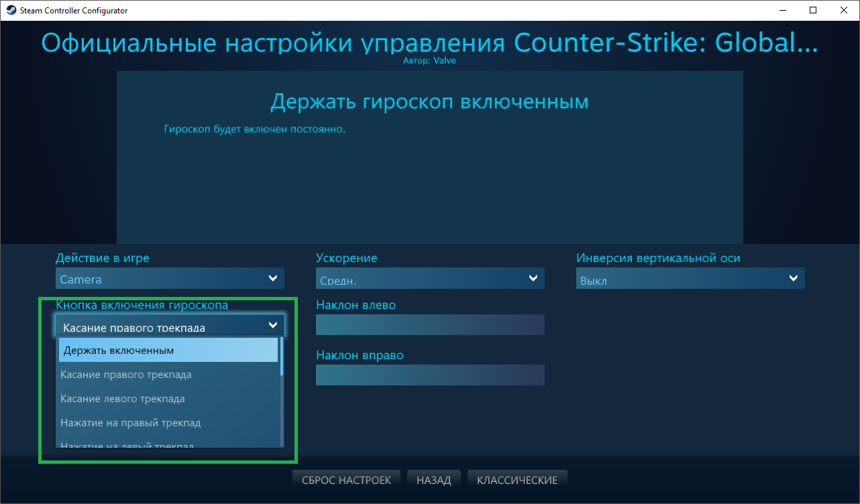This screenshot has height=504, width=860.
Task: Click 'Гироскоп будет включен постоянно.' description
Action: (254, 128)
